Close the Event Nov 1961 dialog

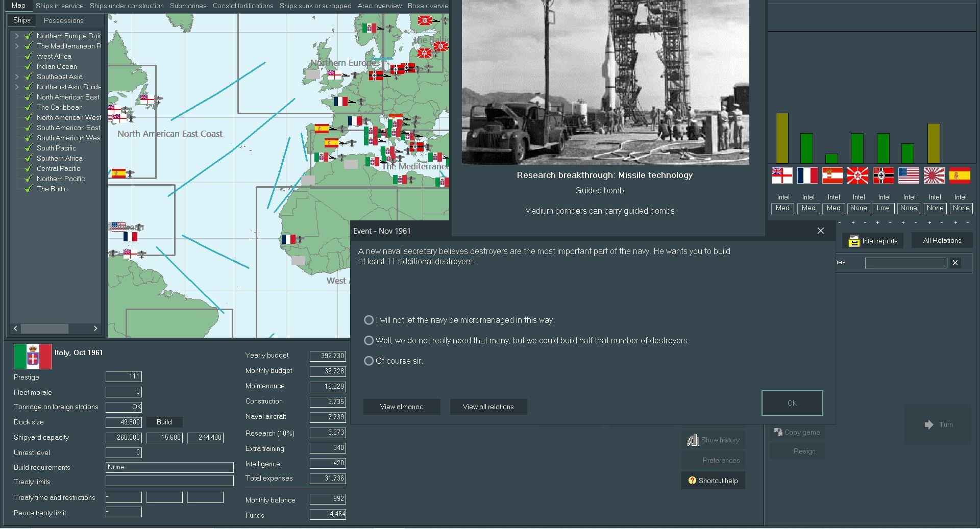(x=821, y=231)
